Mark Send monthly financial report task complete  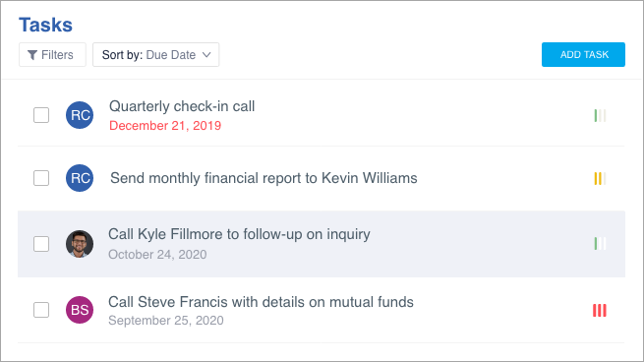41,178
